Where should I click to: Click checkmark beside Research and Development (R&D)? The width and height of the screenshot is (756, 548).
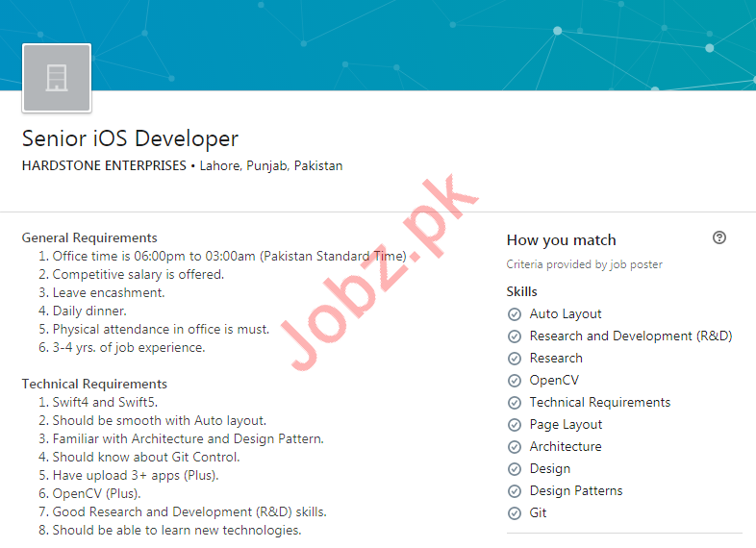[514, 336]
